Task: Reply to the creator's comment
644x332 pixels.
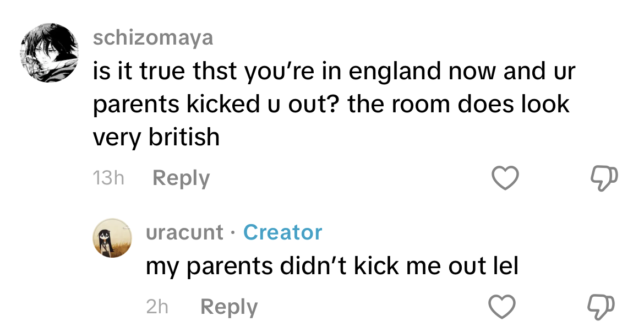Action: [x=228, y=307]
